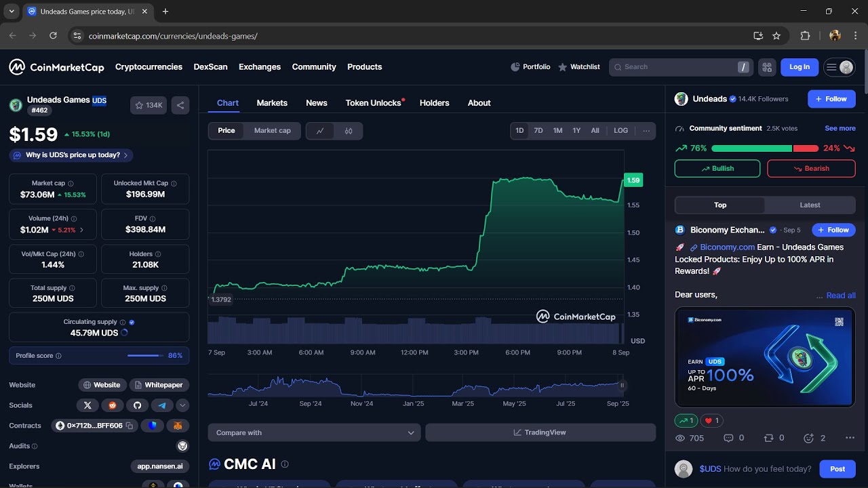868x488 pixels.
Task: Open chart more options (three dots)
Action: (646, 131)
